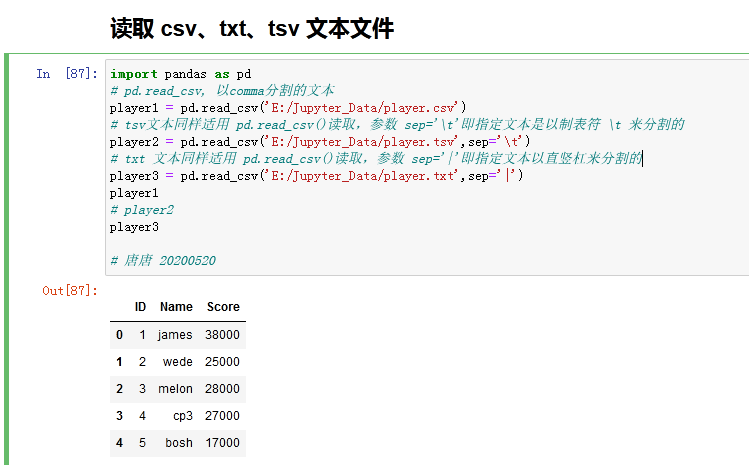This screenshot has width=749, height=465.
Task: Click the score value '17000'
Action: coord(223,443)
